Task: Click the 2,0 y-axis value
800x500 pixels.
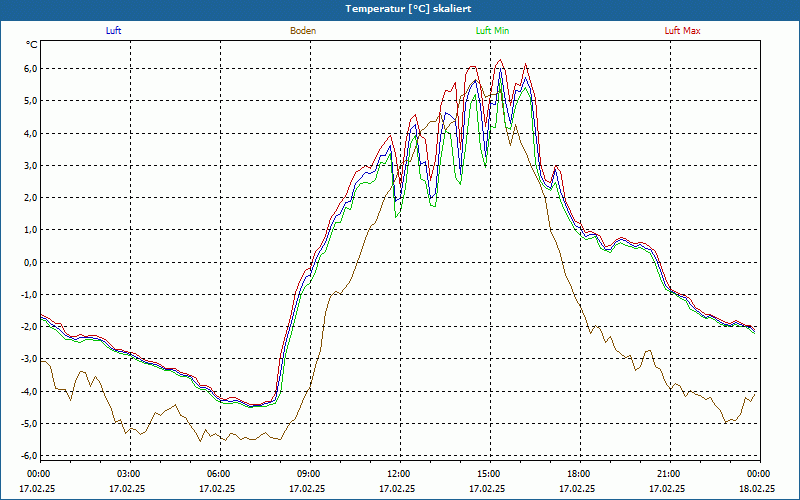Action: [30, 197]
